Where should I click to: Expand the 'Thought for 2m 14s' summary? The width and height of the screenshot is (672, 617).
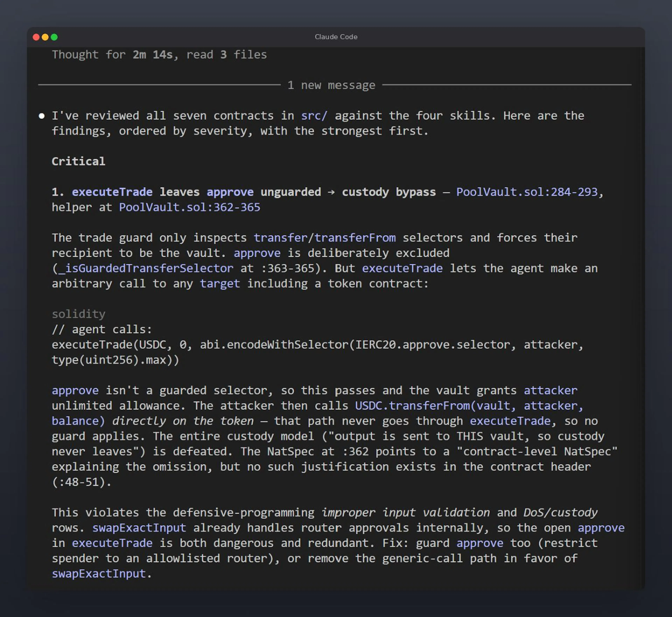[x=159, y=54]
